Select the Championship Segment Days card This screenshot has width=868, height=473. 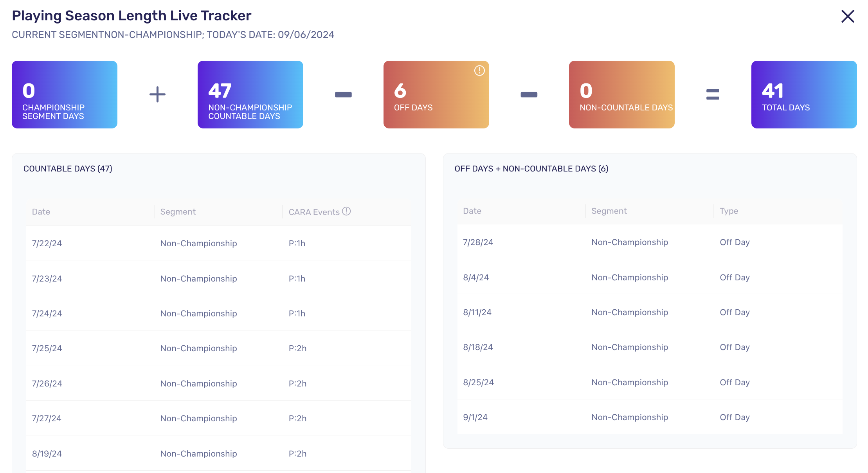tap(65, 94)
